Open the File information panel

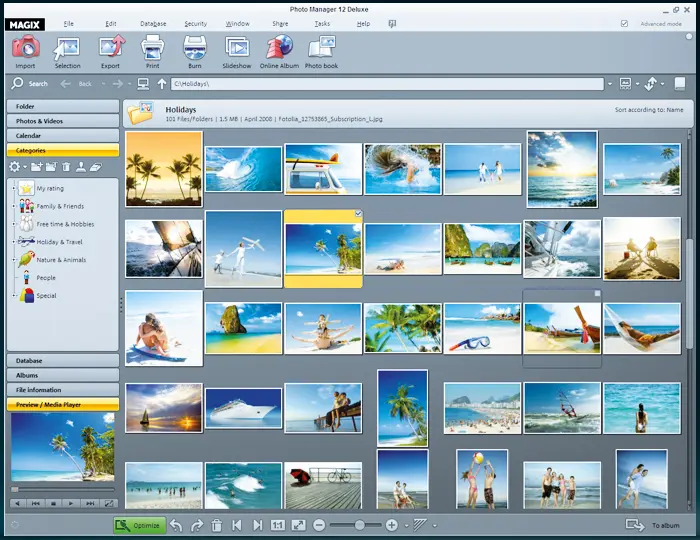point(63,390)
